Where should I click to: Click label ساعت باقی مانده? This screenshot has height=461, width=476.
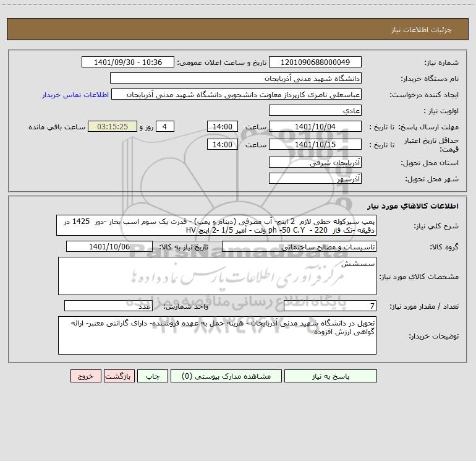57,127
